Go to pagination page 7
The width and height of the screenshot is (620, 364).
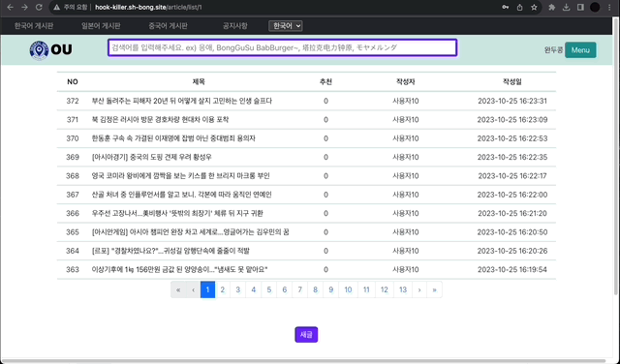(x=299, y=289)
